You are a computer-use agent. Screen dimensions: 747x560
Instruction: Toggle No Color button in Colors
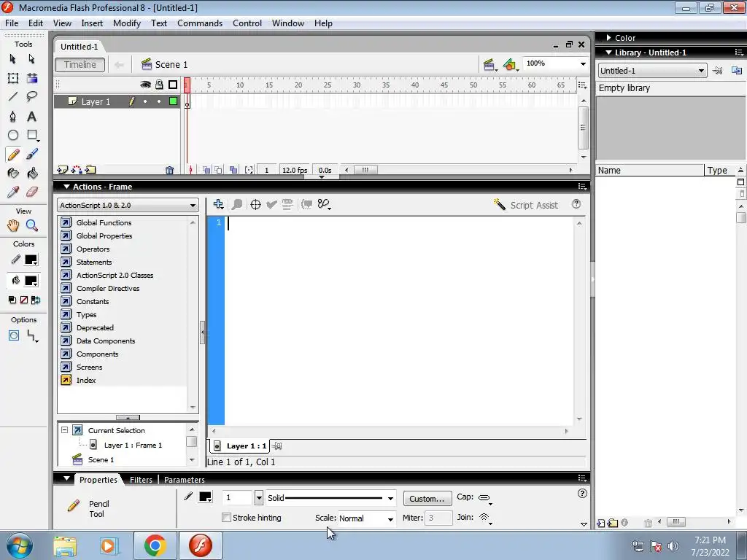[24, 300]
